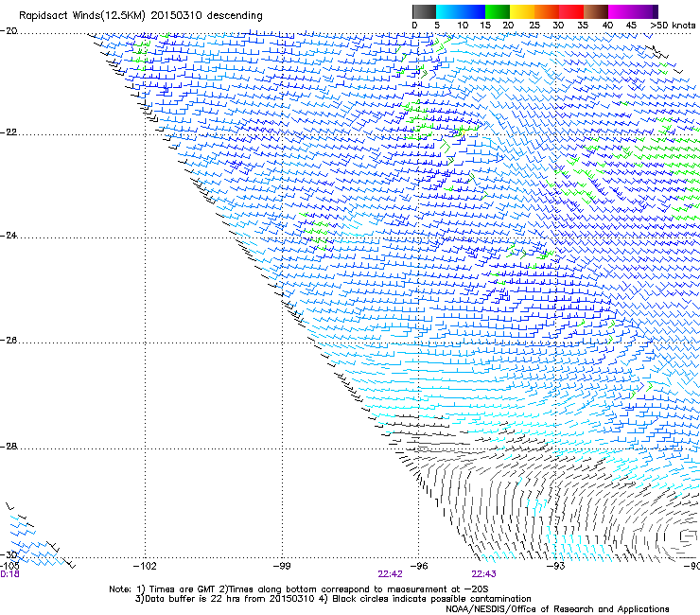Viewport: 700px width, 615px height.
Task: Click the '-96' longitude axis label
Action: (x=419, y=567)
